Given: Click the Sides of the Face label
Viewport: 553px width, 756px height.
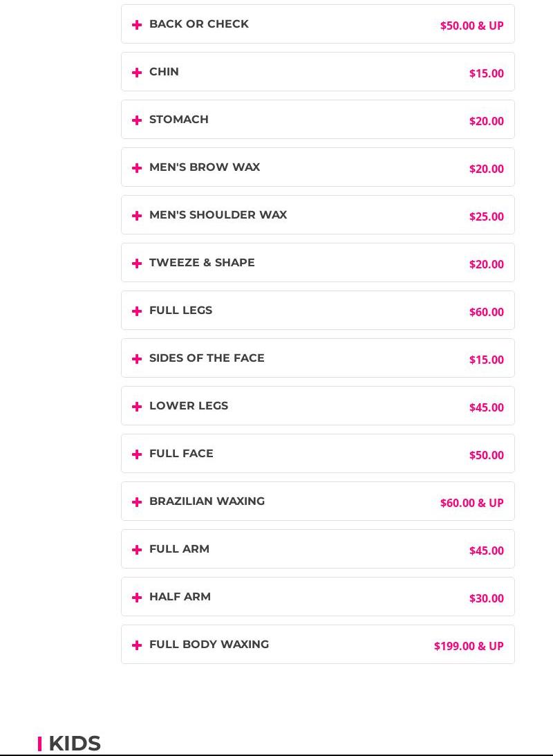Looking at the screenshot, I should pos(207,358).
